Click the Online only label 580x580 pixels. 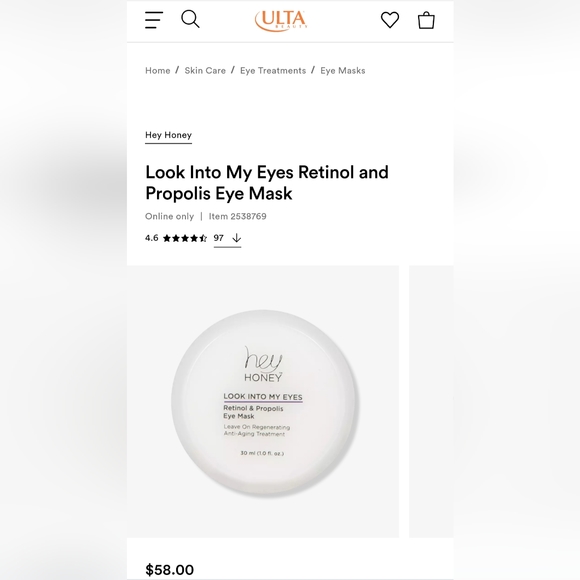169,216
